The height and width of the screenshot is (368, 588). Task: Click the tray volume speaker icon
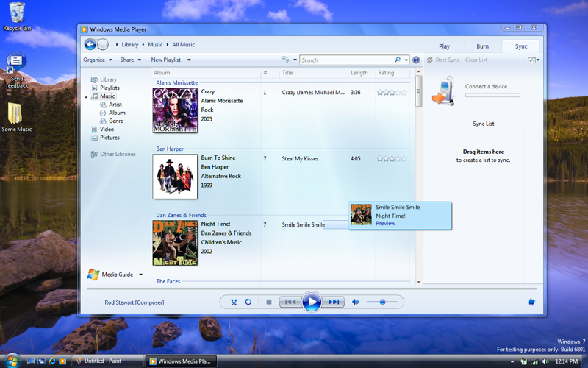point(545,361)
